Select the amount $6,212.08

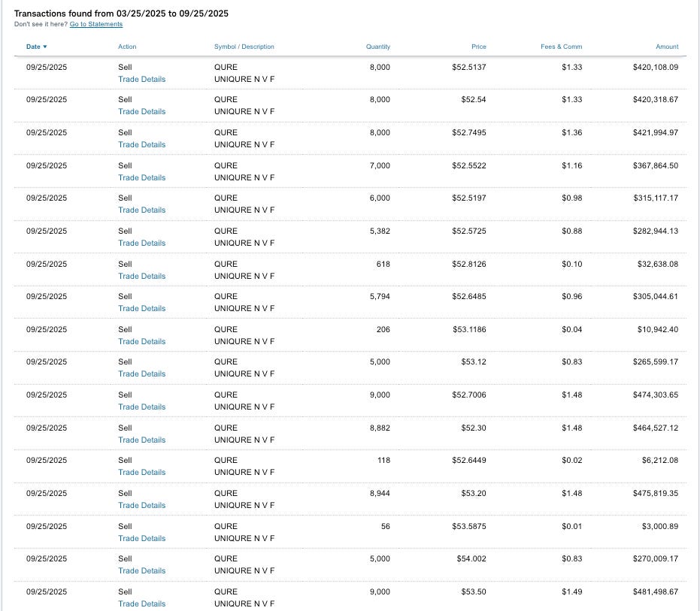point(660,460)
